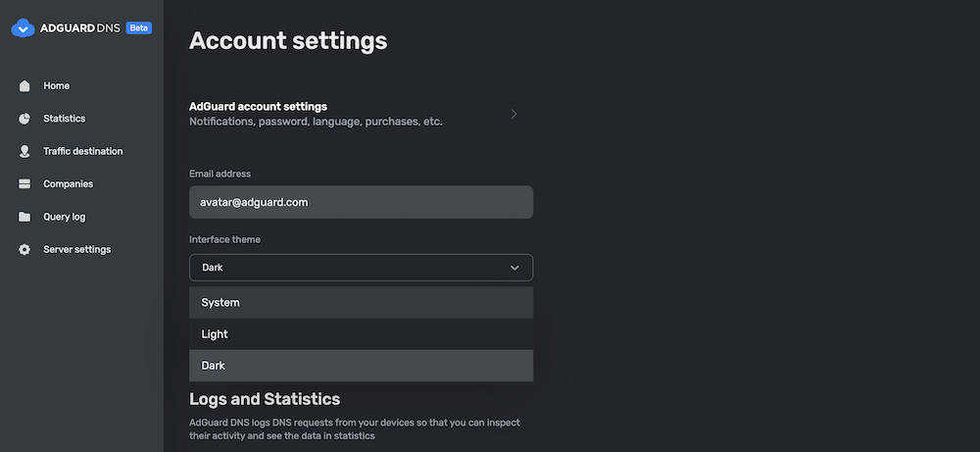
Task: Click the Server settings gear icon
Action: (x=24, y=249)
